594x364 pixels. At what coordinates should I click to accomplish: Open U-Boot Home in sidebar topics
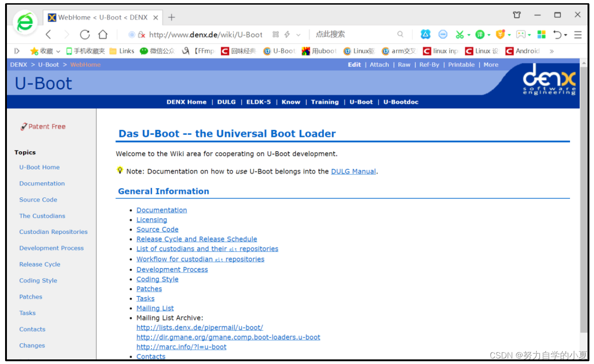39,167
